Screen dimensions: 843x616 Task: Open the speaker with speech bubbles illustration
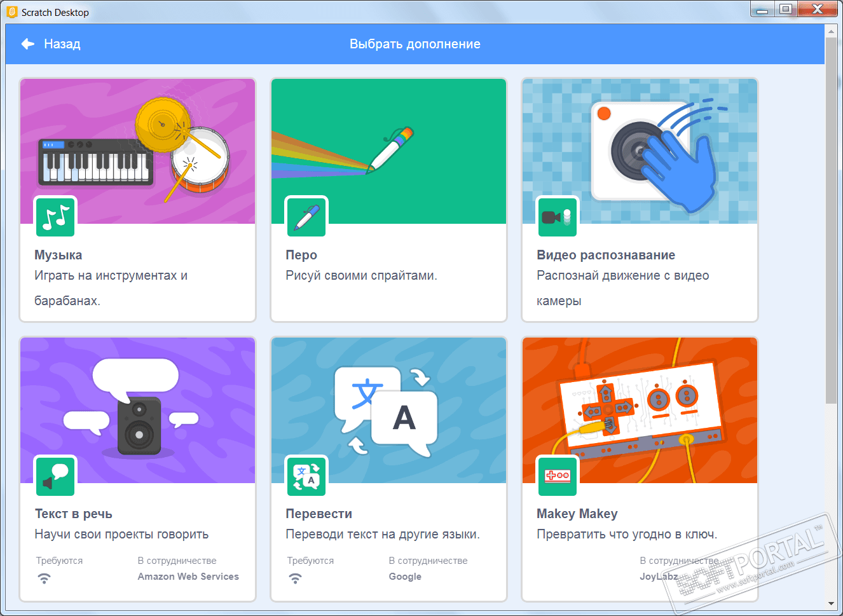[x=138, y=411]
